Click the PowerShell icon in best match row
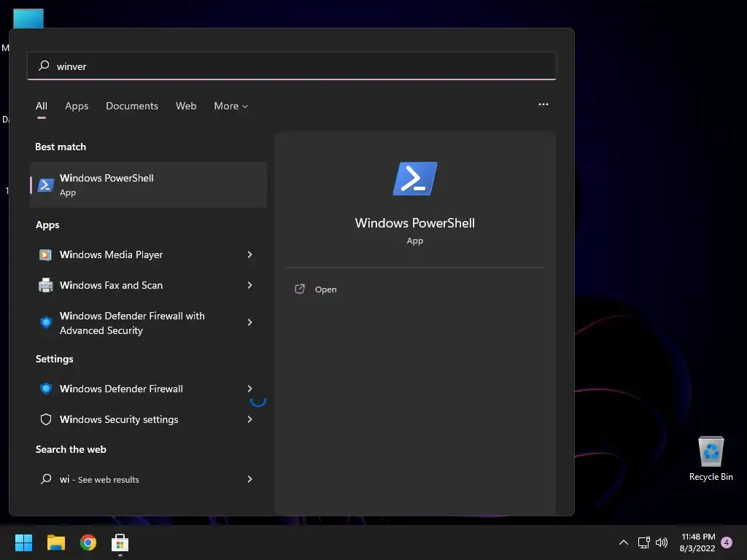 point(46,184)
